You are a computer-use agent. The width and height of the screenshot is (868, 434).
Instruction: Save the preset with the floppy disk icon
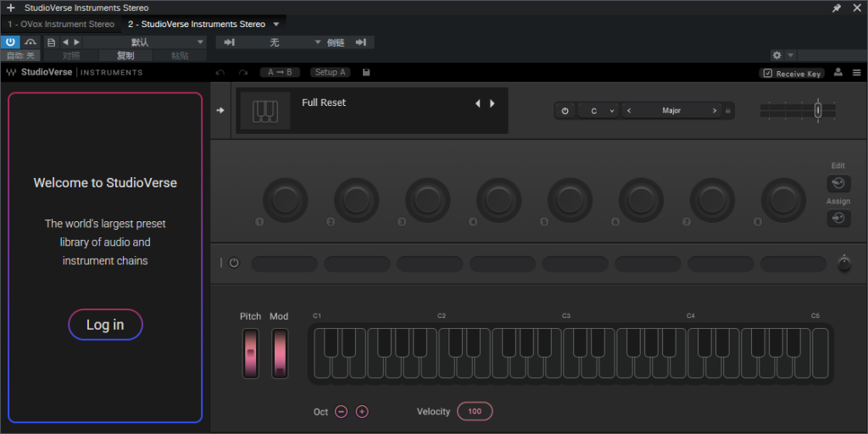point(366,73)
